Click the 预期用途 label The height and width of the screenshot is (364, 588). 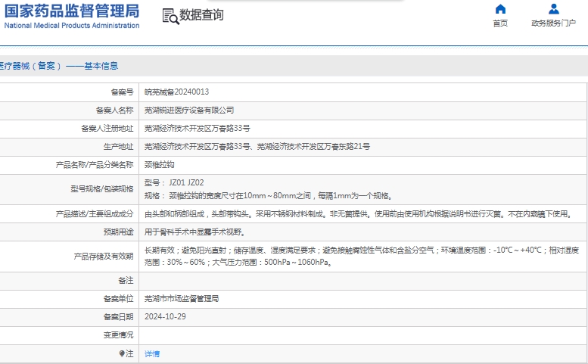click(118, 232)
